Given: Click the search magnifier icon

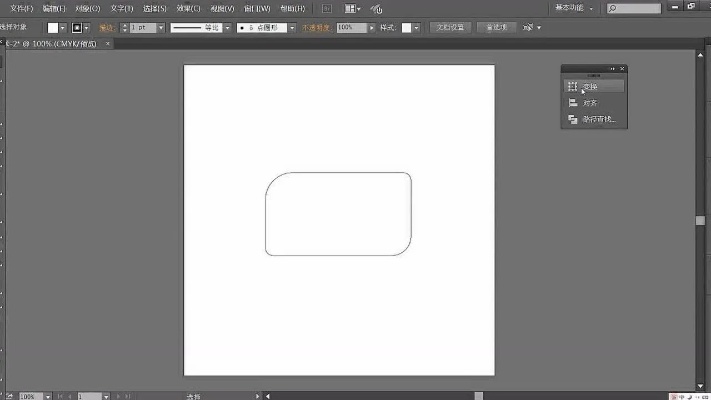Looking at the screenshot, I should tap(613, 9).
